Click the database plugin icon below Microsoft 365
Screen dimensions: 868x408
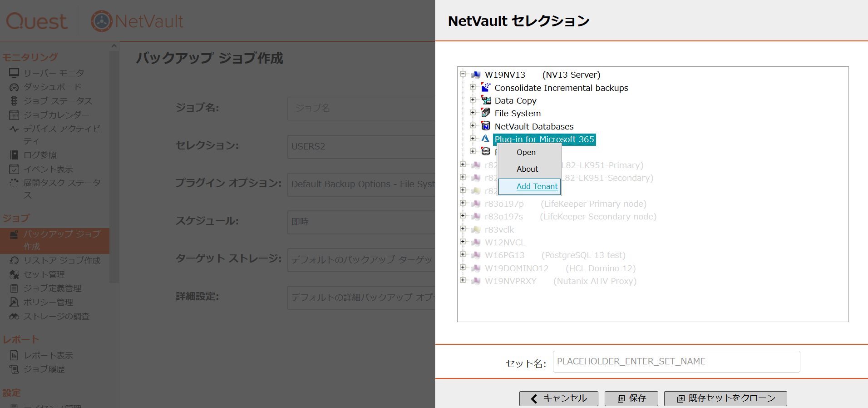(486, 151)
